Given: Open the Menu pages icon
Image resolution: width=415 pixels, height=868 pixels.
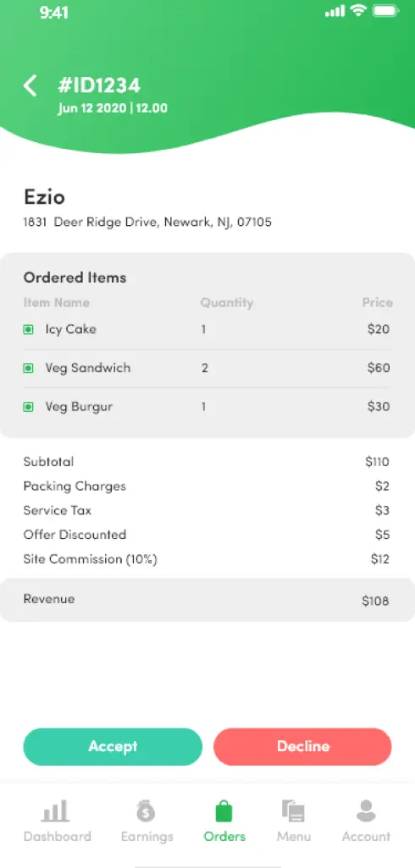Looking at the screenshot, I should [293, 811].
